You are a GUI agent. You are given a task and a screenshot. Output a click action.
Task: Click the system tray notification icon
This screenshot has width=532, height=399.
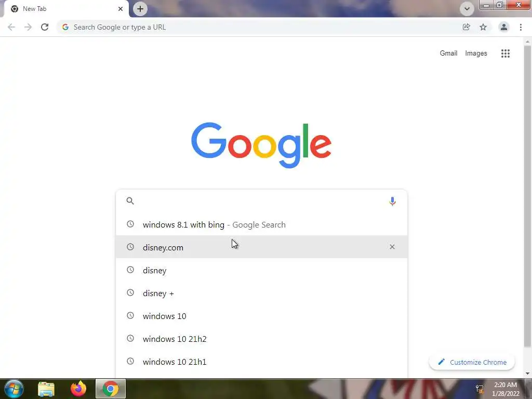tap(480, 389)
